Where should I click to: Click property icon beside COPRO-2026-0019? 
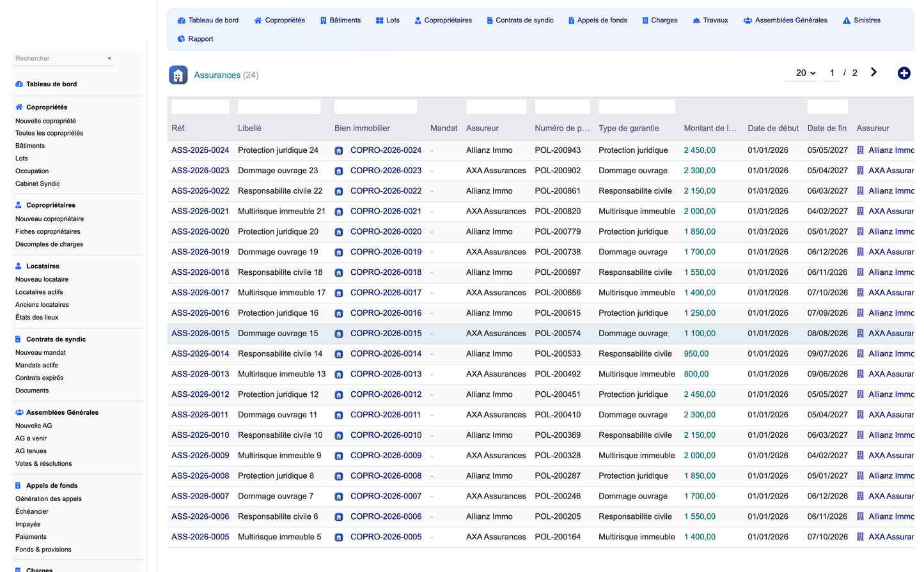click(339, 252)
